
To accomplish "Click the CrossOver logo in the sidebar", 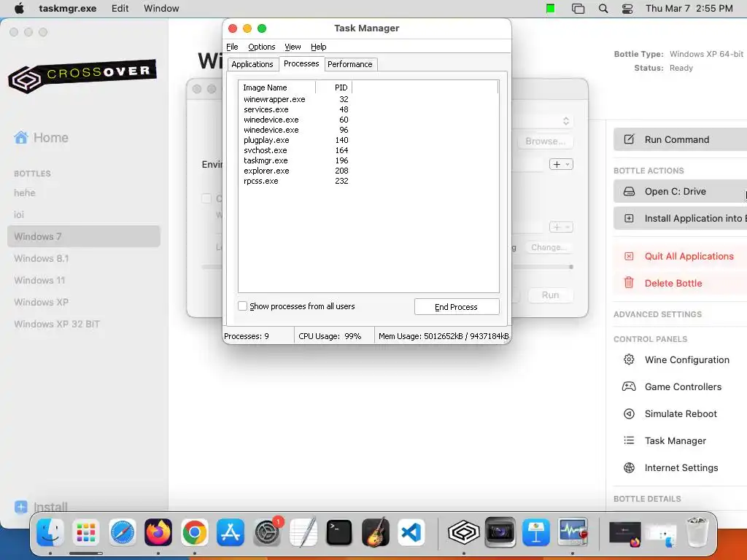I will point(82,75).
